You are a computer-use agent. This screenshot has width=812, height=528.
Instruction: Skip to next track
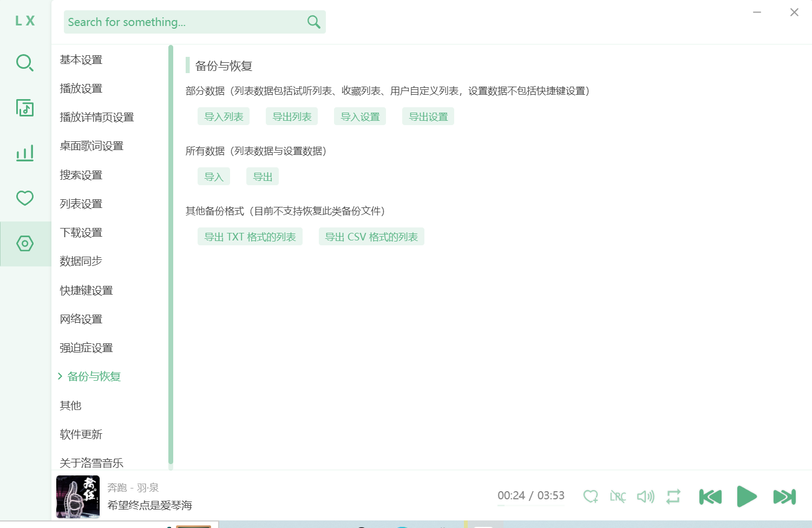tap(784, 497)
